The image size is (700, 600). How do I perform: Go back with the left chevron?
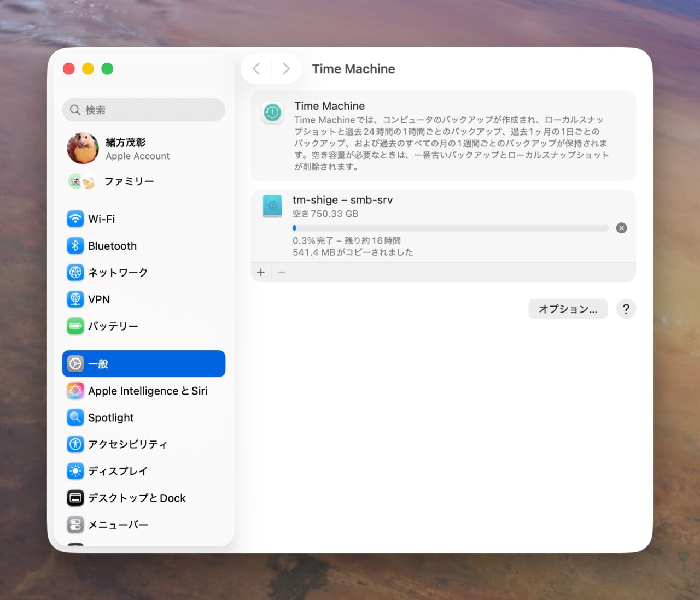click(256, 69)
